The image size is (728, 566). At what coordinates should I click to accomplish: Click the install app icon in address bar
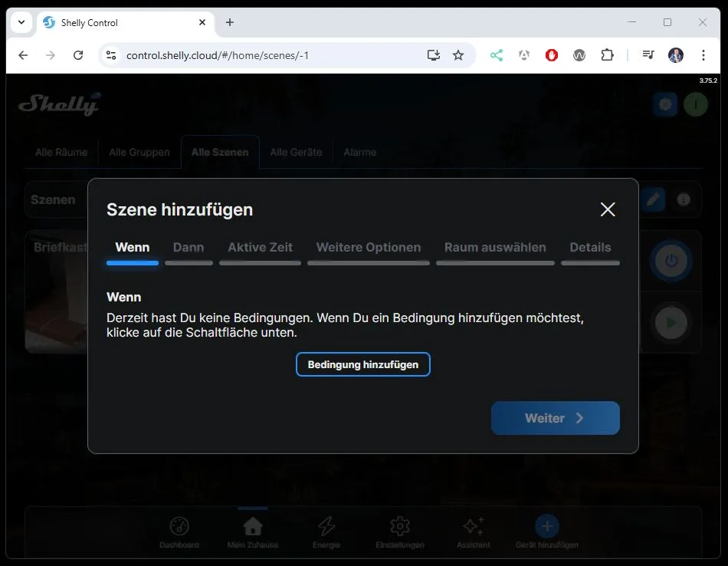[x=434, y=55]
